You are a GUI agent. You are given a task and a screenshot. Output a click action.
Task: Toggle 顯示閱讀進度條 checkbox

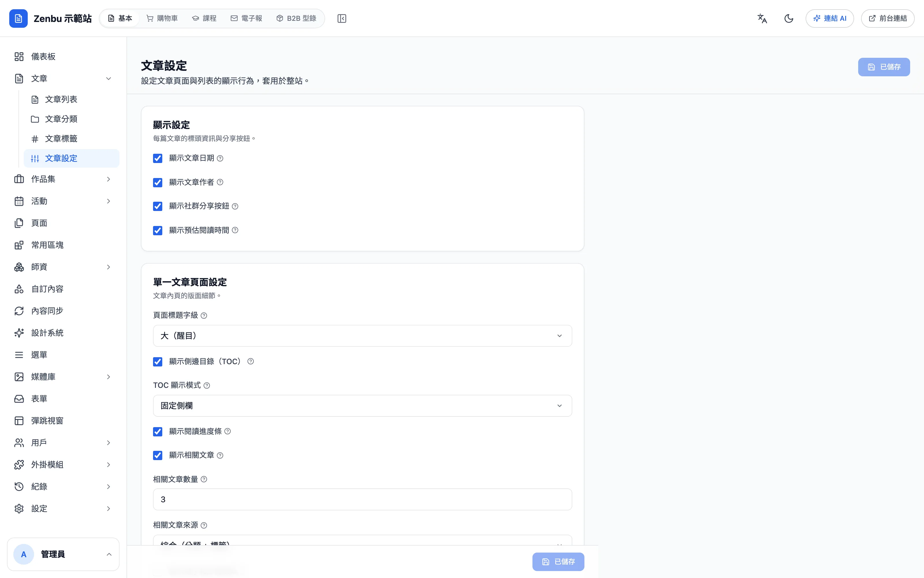(x=158, y=431)
